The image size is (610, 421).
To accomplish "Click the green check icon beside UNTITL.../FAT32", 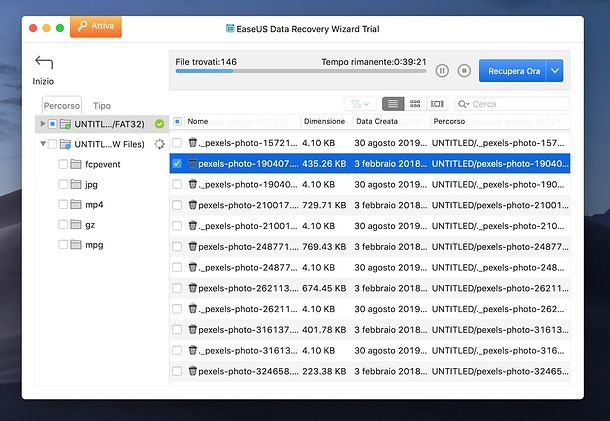I will pyautogui.click(x=160, y=124).
